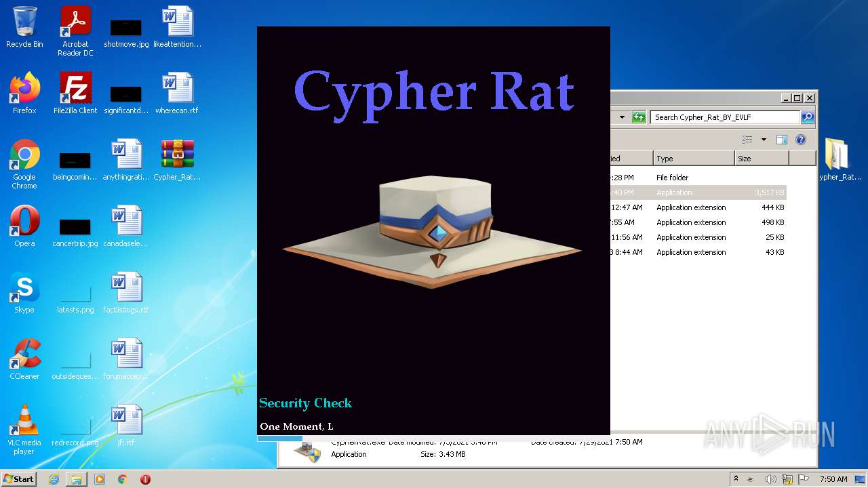Image resolution: width=868 pixels, height=488 pixels.
Task: Open Windows Explorer taskbar button
Action: pyautogui.click(x=77, y=479)
